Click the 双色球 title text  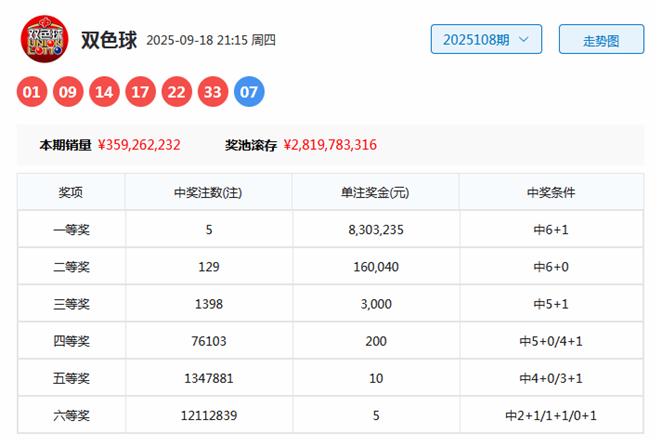(x=109, y=40)
